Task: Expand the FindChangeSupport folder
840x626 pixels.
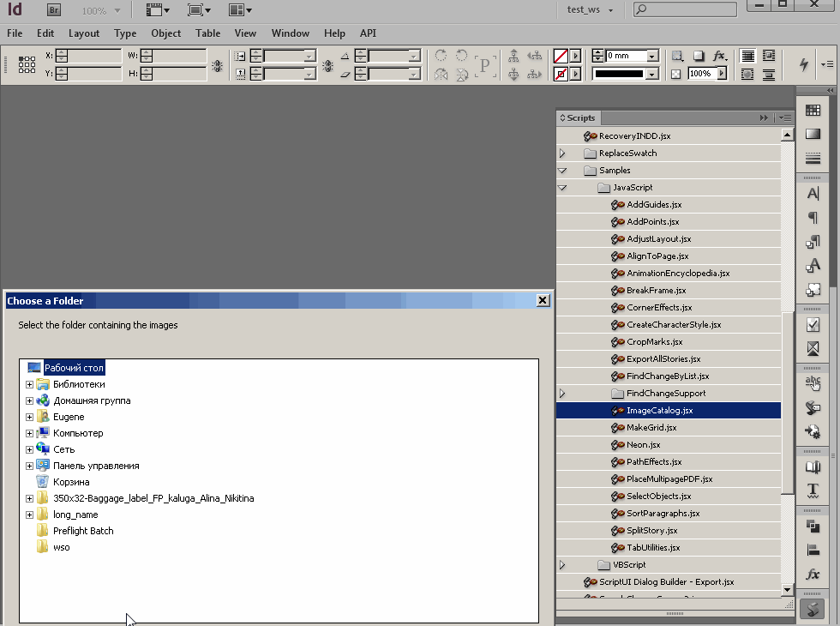Action: [x=562, y=394]
